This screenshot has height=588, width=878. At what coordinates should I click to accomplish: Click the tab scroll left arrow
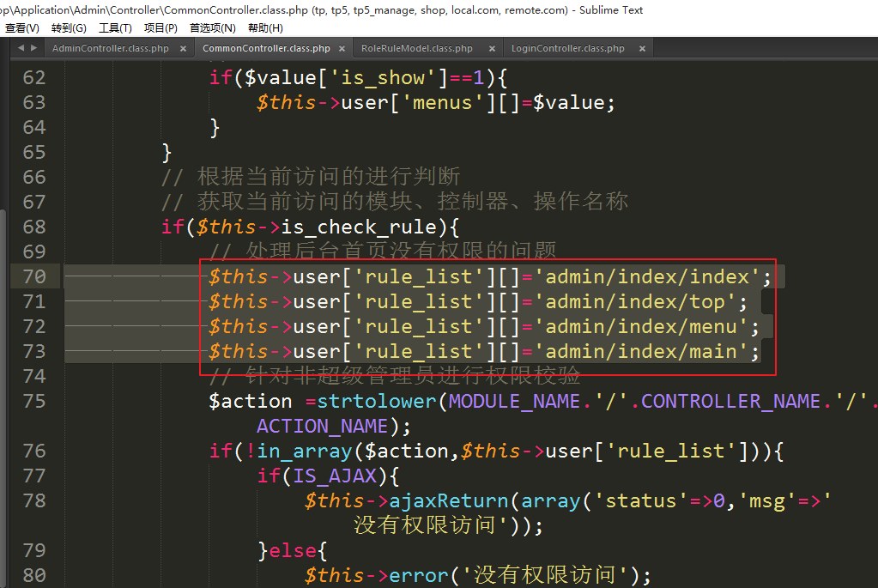20,49
